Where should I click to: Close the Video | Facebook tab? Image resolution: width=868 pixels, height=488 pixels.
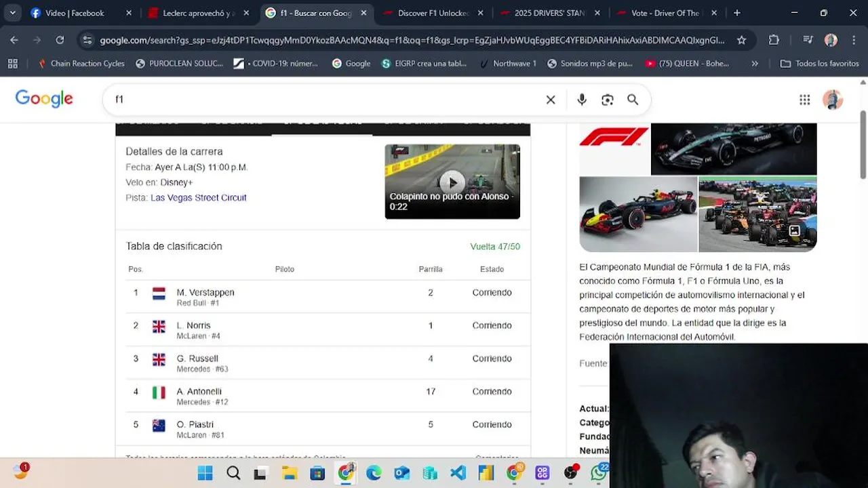click(129, 13)
